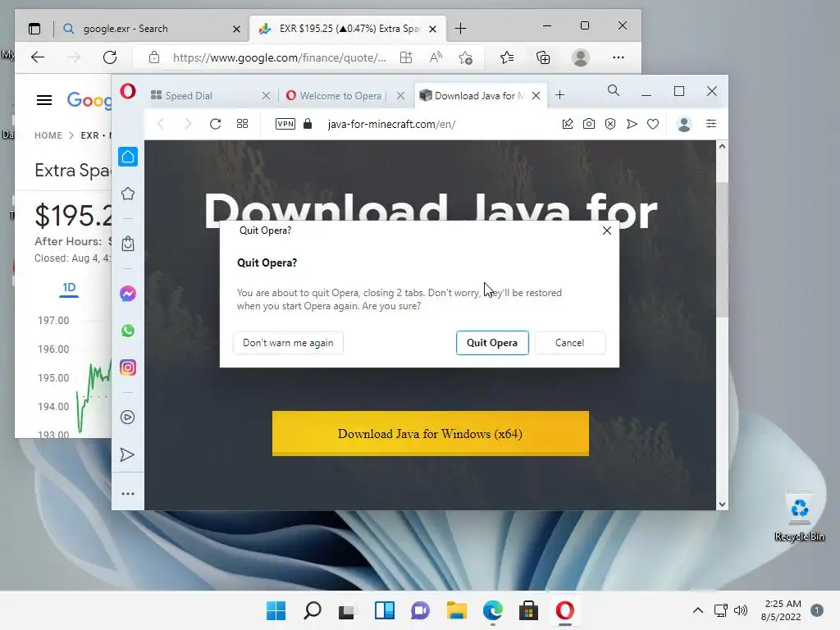Open Edge profile avatar
840x630 pixels.
[580, 57]
